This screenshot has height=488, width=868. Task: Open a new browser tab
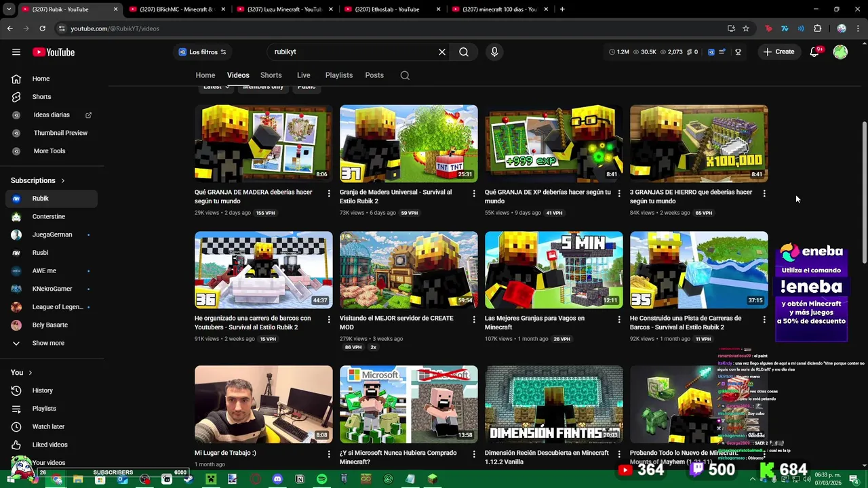[x=562, y=9]
